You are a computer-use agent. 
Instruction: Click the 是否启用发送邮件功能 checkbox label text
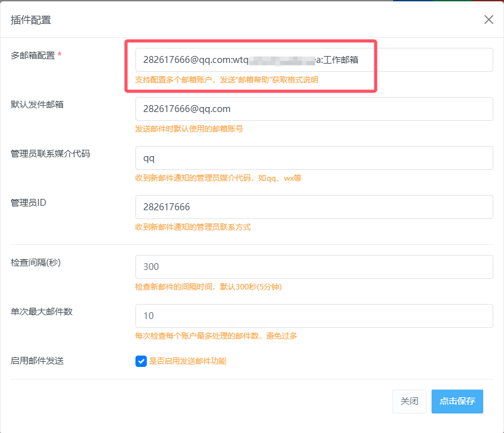pyautogui.click(x=187, y=361)
